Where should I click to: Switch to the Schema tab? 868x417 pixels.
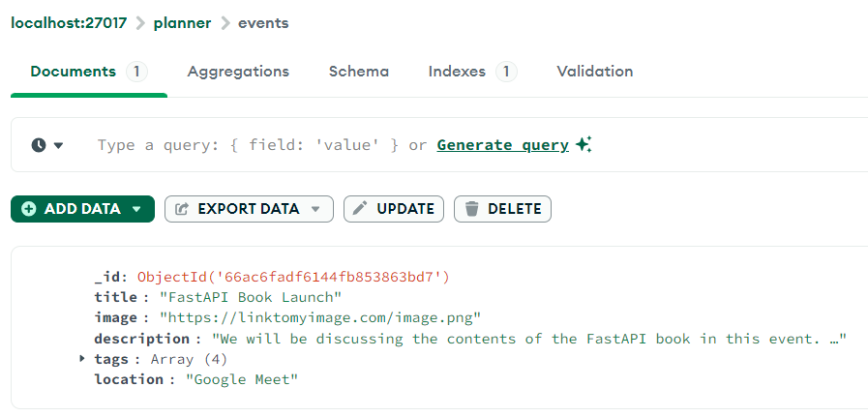click(x=358, y=72)
